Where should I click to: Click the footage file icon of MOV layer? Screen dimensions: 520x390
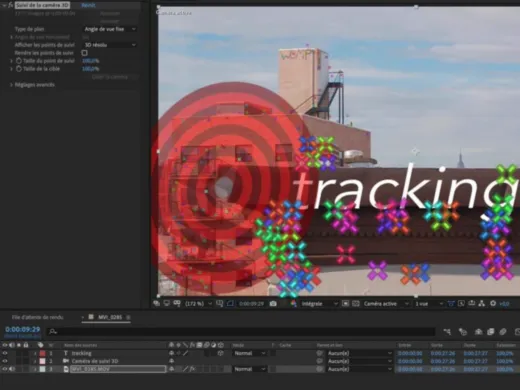pyautogui.click(x=66, y=369)
